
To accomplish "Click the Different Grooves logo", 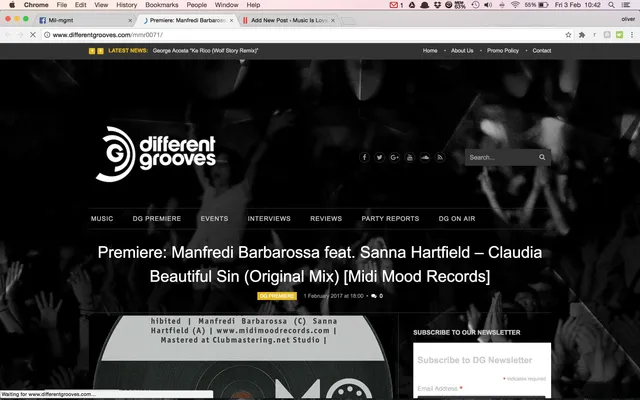I will (x=156, y=154).
